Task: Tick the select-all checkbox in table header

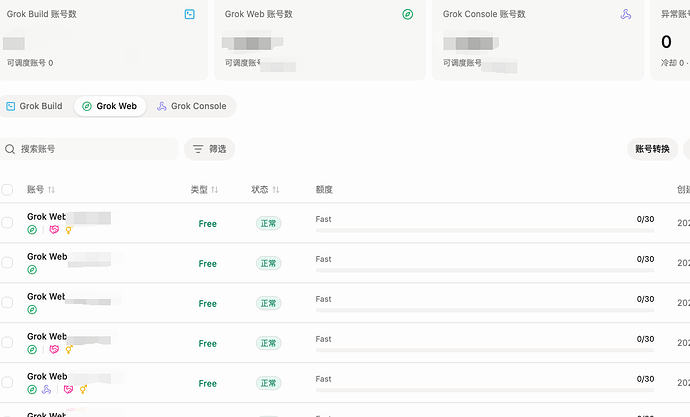Action: pyautogui.click(x=7, y=190)
